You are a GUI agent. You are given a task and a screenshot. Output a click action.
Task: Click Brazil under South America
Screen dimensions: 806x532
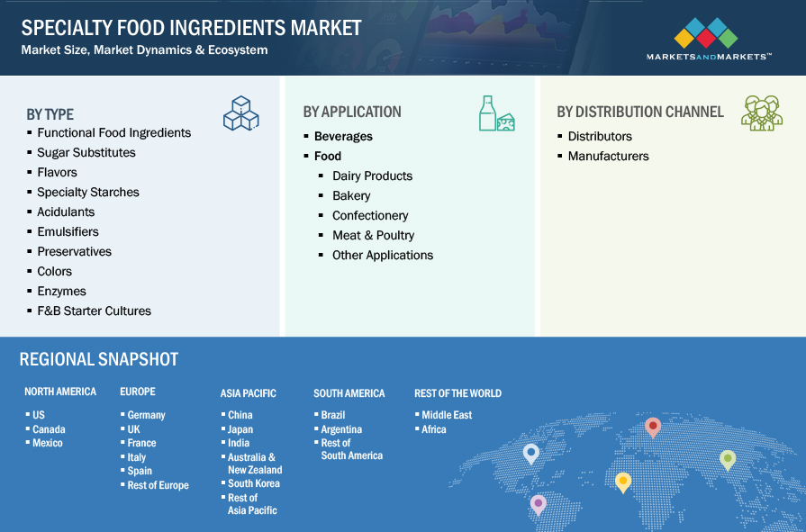coord(333,415)
